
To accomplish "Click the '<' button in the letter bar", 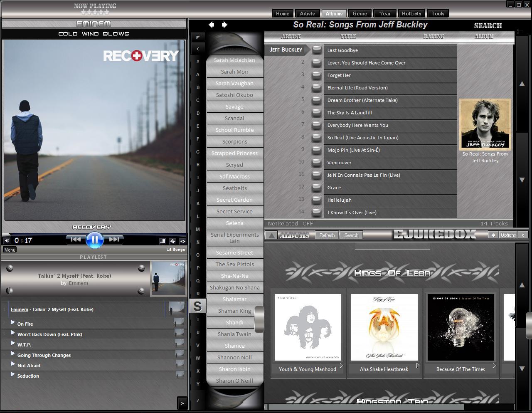I will click(x=198, y=49).
